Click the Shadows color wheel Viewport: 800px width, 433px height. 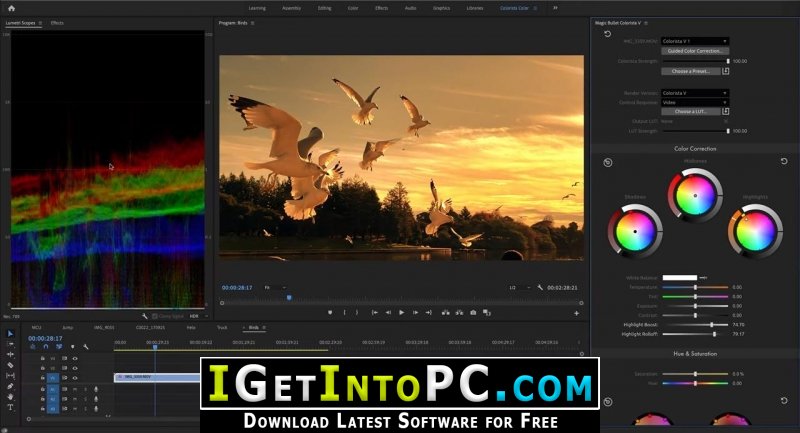(x=635, y=231)
